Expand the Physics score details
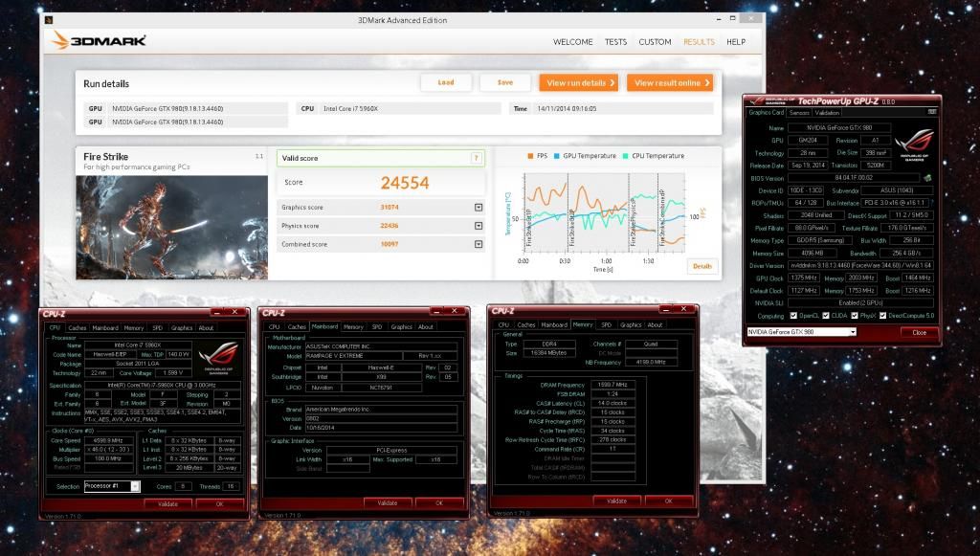 (x=479, y=226)
